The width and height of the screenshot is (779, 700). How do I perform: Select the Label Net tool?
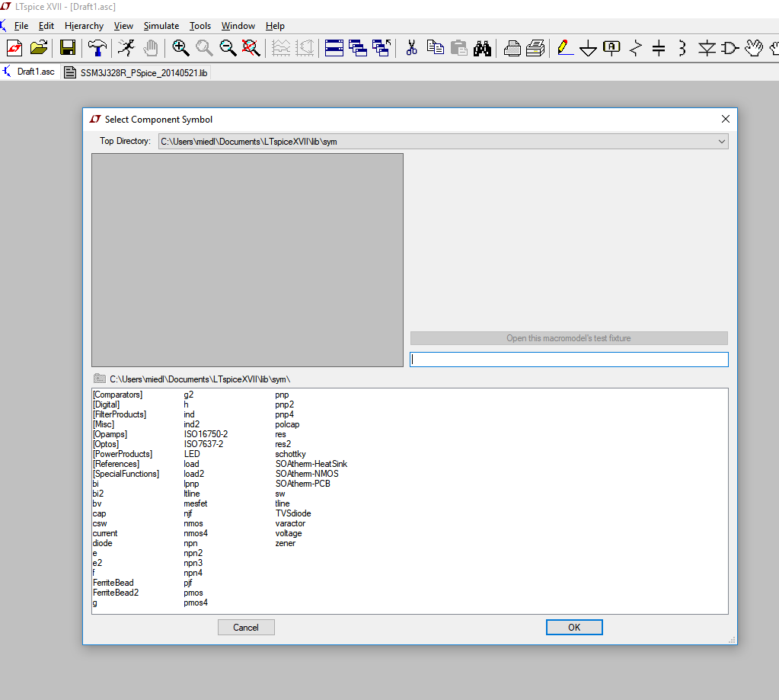point(611,48)
